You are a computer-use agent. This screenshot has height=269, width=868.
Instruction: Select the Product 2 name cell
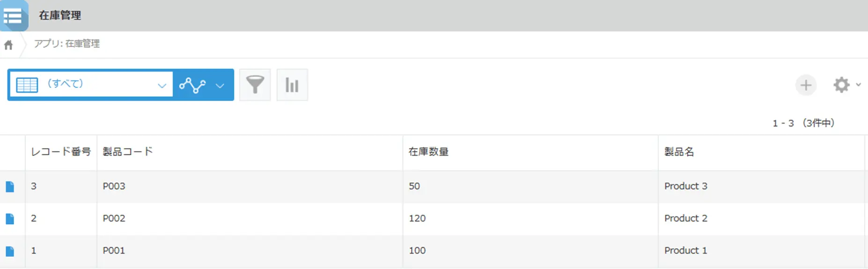click(x=685, y=218)
